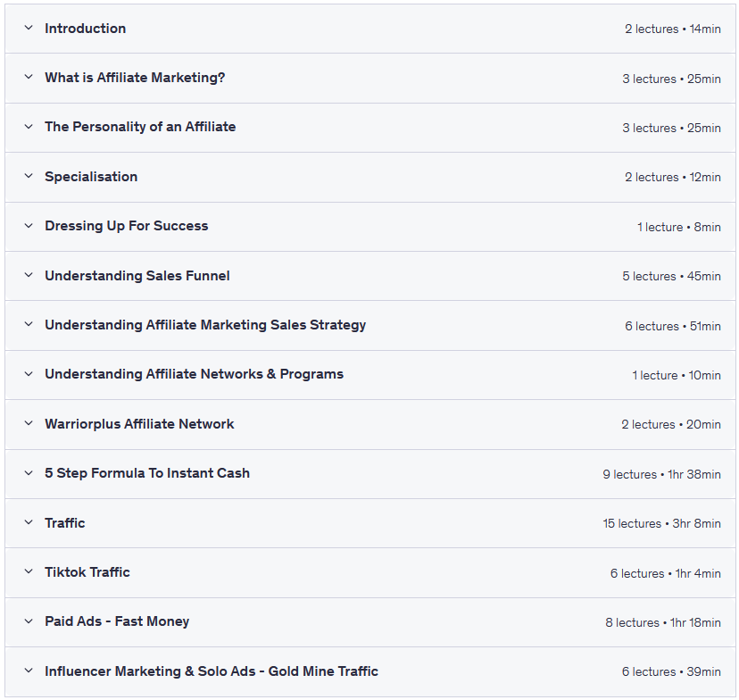The height and width of the screenshot is (700, 739).
Task: Expand the Tiktok Traffic chevron icon
Action: click(x=29, y=572)
